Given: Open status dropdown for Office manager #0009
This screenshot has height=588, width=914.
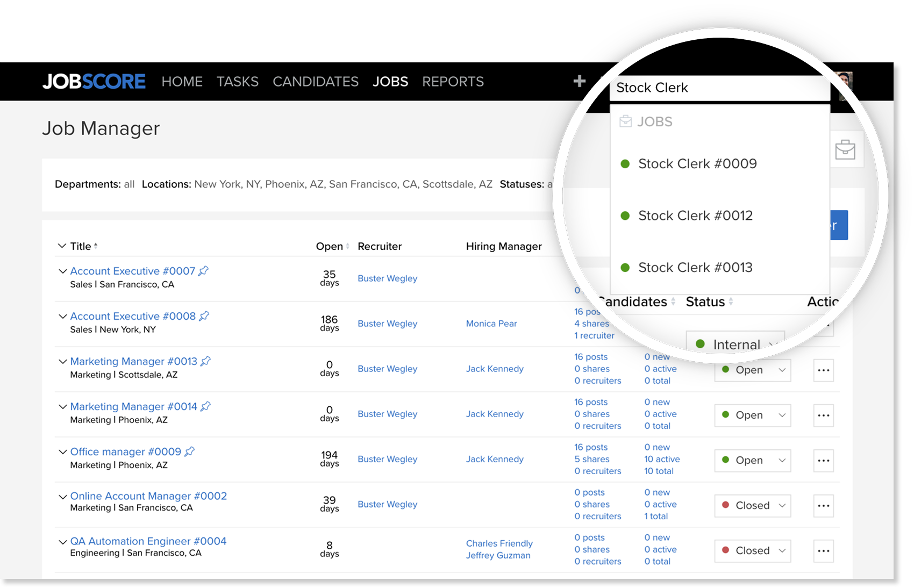Looking at the screenshot, I should 752,461.
